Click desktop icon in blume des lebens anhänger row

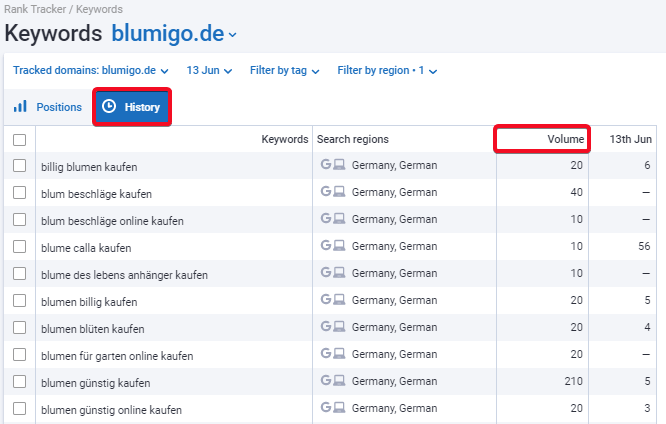tap(339, 272)
